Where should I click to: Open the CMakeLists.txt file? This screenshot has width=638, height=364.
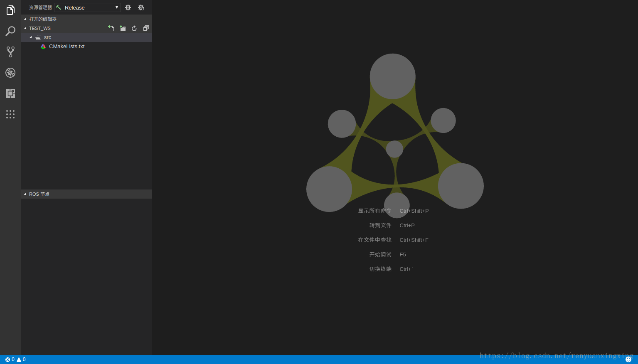(x=86, y=47)
